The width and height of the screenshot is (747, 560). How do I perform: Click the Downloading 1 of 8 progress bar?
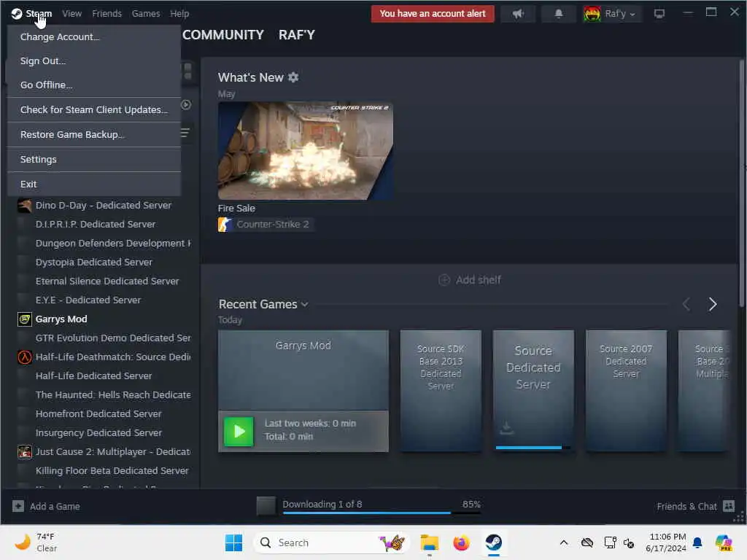point(382,513)
